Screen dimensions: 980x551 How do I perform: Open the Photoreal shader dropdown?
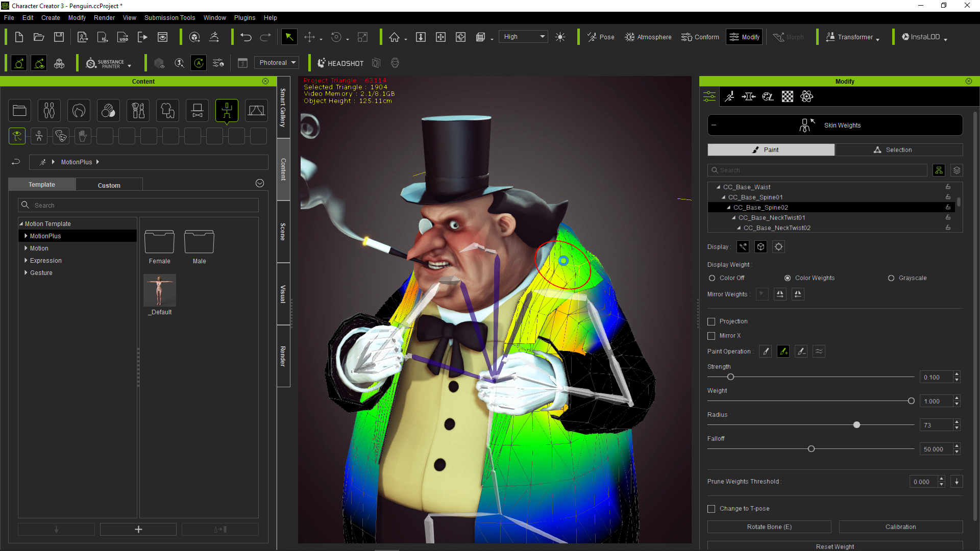click(278, 63)
